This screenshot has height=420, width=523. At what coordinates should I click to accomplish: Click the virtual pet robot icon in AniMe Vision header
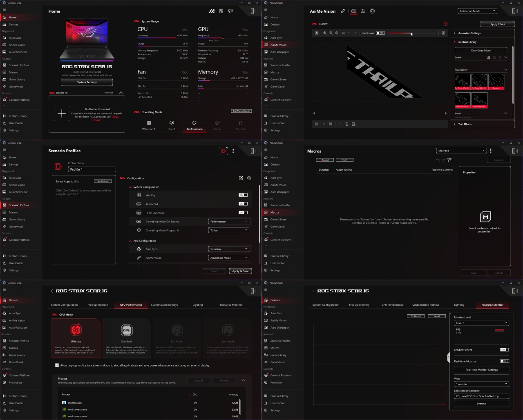pos(372,11)
